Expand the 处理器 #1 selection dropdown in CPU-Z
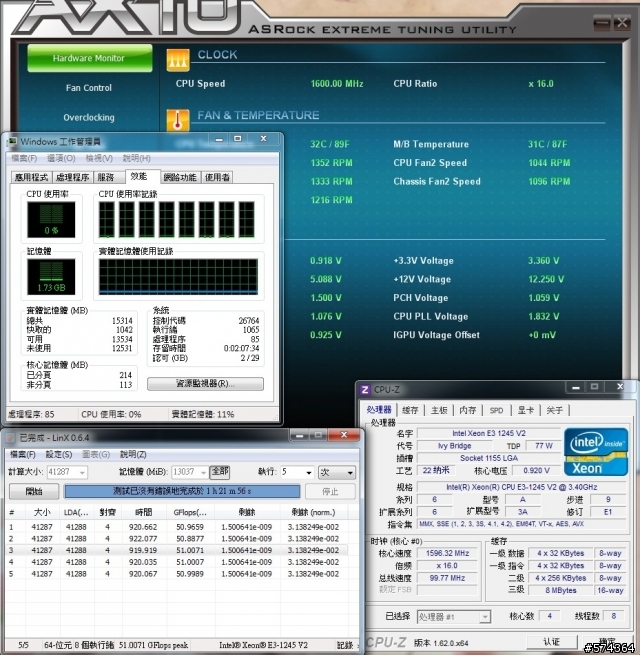 pos(484,617)
